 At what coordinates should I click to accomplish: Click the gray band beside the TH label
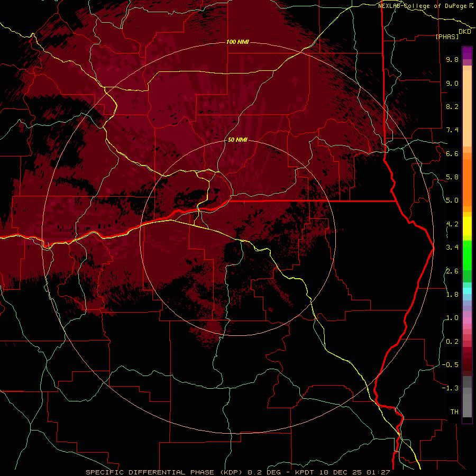(x=467, y=407)
